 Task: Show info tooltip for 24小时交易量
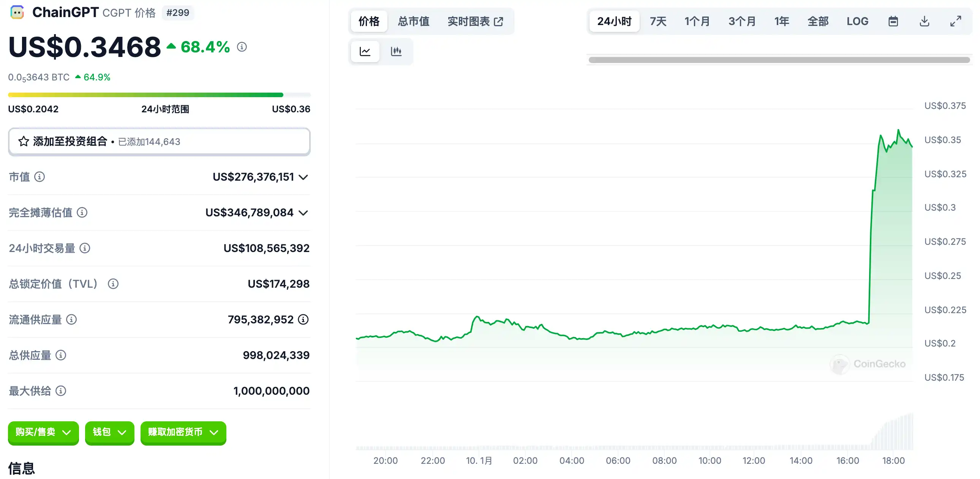(x=85, y=248)
